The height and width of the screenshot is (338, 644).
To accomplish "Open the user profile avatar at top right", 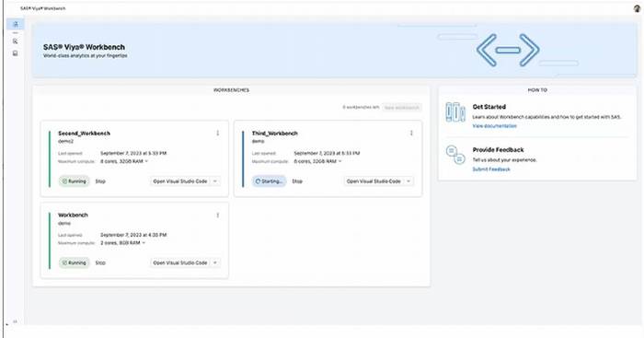I will point(637,8).
